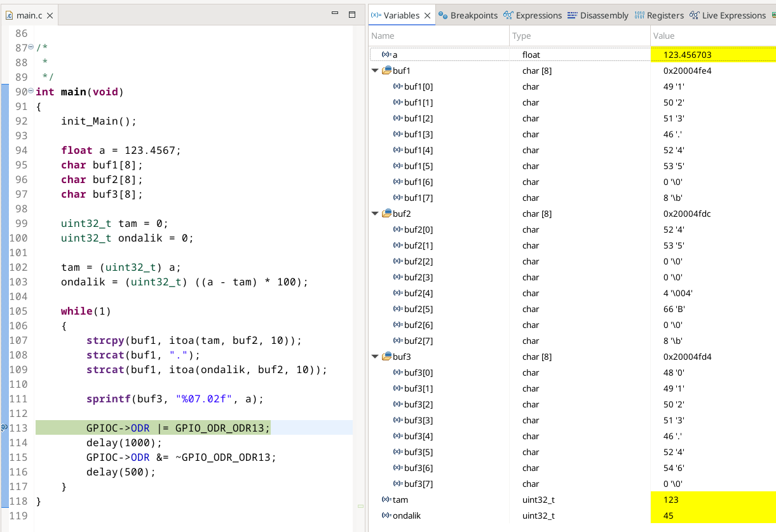Click line number 107 in gutter
The width and height of the screenshot is (776, 532).
20,340
